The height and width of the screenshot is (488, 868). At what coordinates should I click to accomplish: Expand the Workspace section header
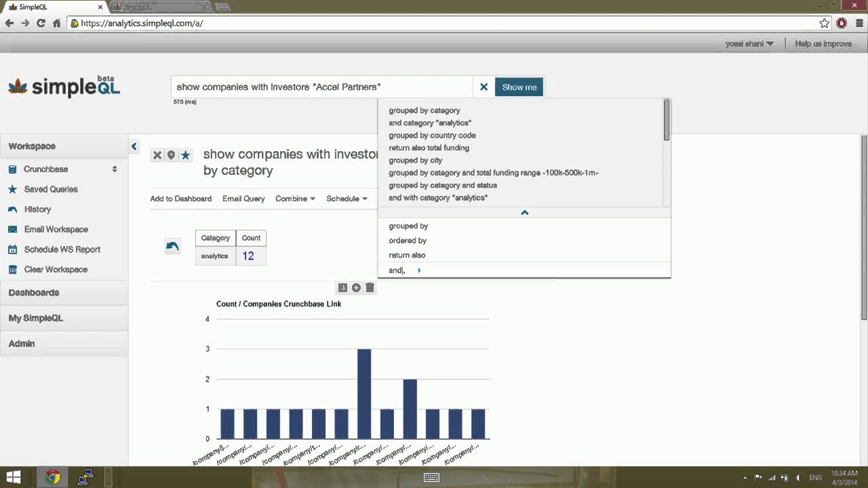pyautogui.click(x=64, y=146)
